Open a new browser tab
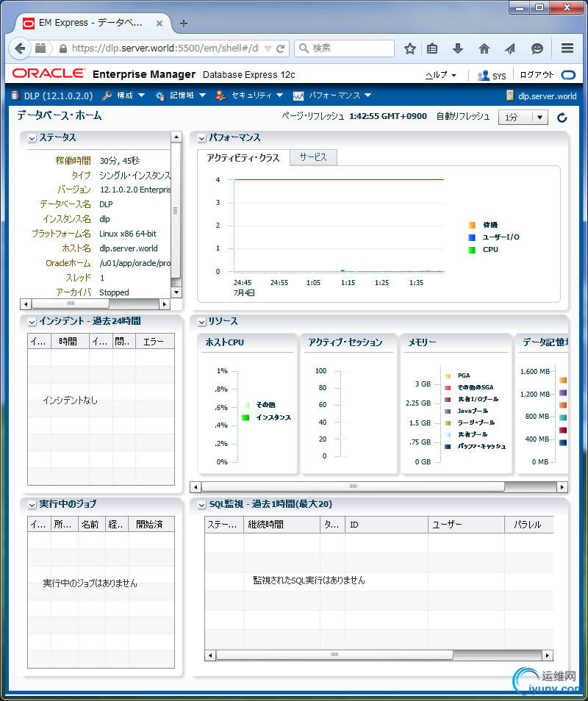The image size is (588, 701). [x=183, y=24]
